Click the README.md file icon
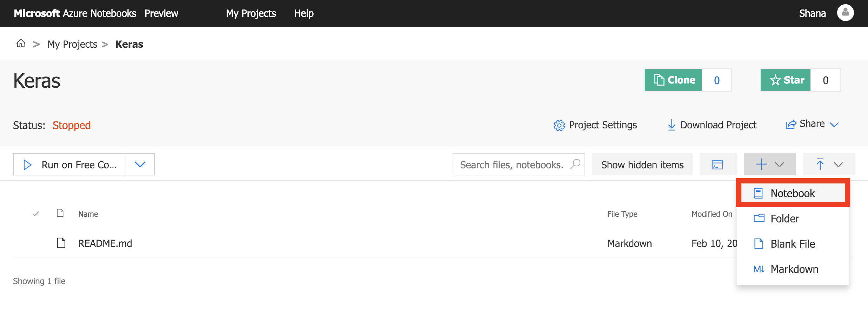Screen dimensions: 868x315 pyautogui.click(x=61, y=243)
